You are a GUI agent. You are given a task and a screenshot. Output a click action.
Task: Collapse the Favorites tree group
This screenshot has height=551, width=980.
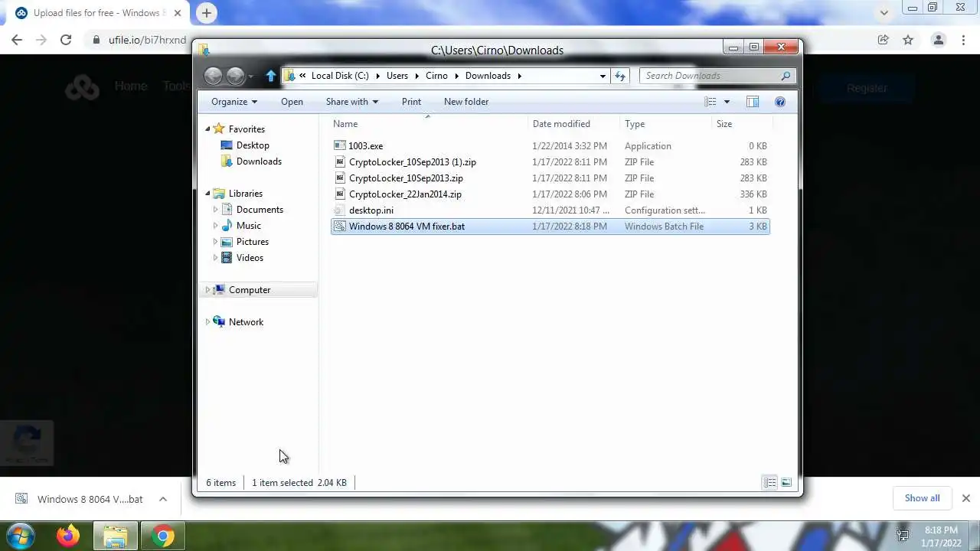pos(207,129)
